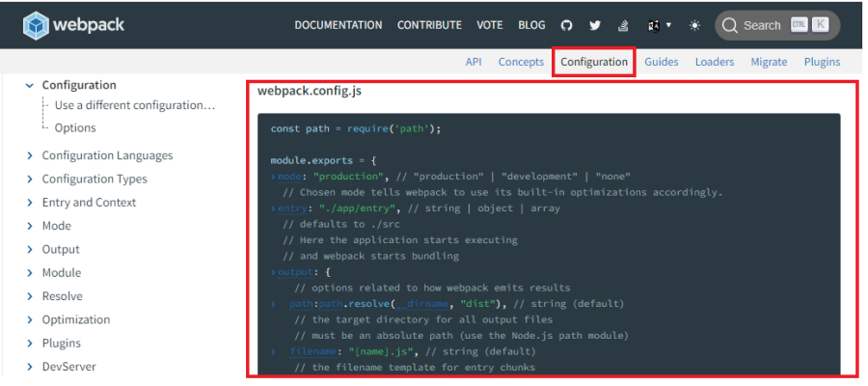This screenshot has width=868, height=386.
Task: Click the 'output' key in code
Action: pyautogui.click(x=295, y=272)
